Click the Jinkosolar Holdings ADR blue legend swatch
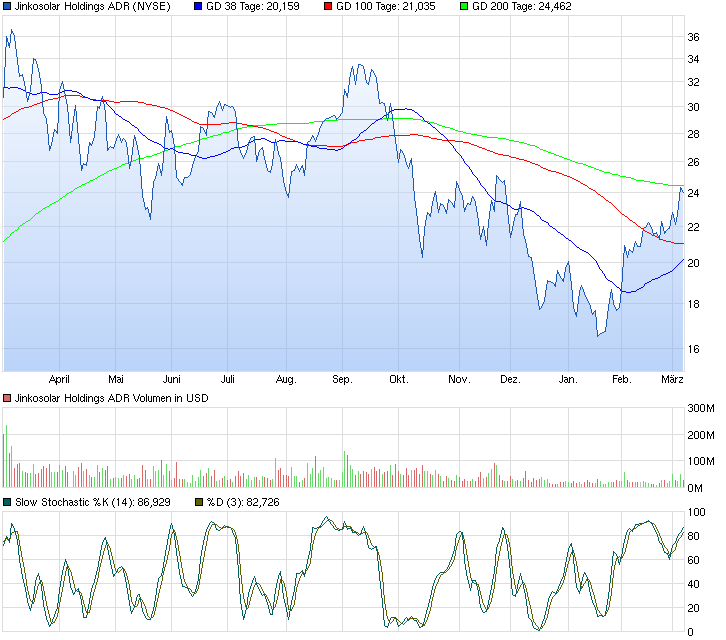Viewport: 726px width, 640px height. (7, 6)
